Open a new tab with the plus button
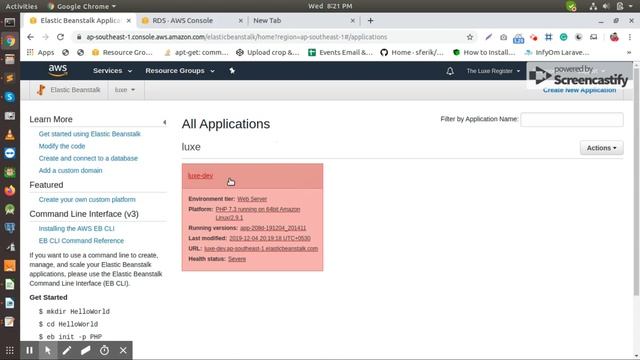The width and height of the screenshot is (640, 360). click(370, 20)
